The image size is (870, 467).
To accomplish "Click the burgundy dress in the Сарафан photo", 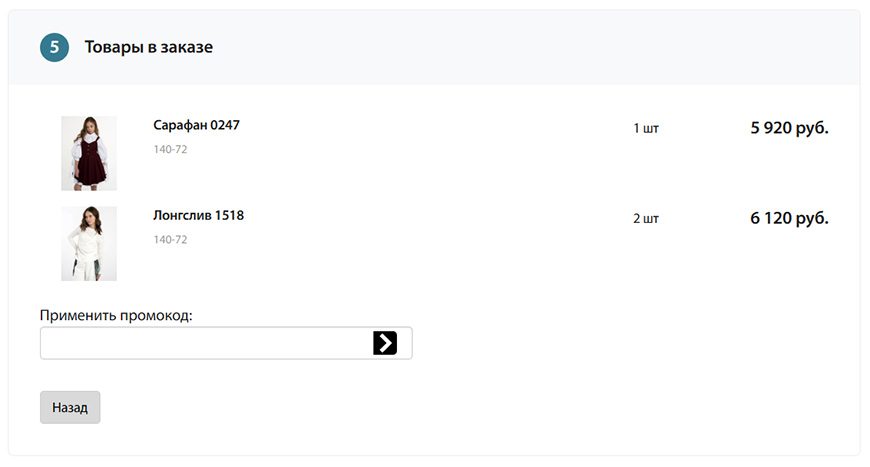I will (x=90, y=162).
